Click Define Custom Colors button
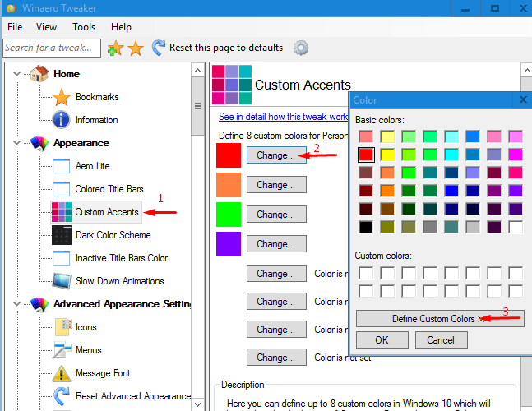This screenshot has width=532, height=411. pyautogui.click(x=440, y=319)
